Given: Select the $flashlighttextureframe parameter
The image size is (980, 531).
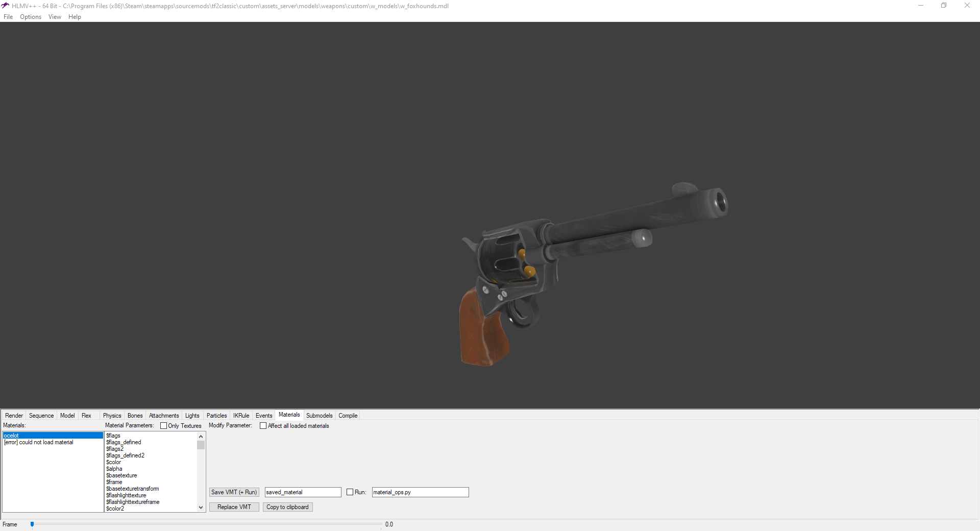Looking at the screenshot, I should pos(151,502).
